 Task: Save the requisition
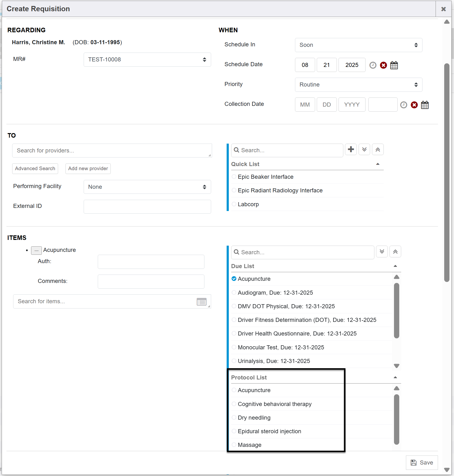(x=421, y=462)
